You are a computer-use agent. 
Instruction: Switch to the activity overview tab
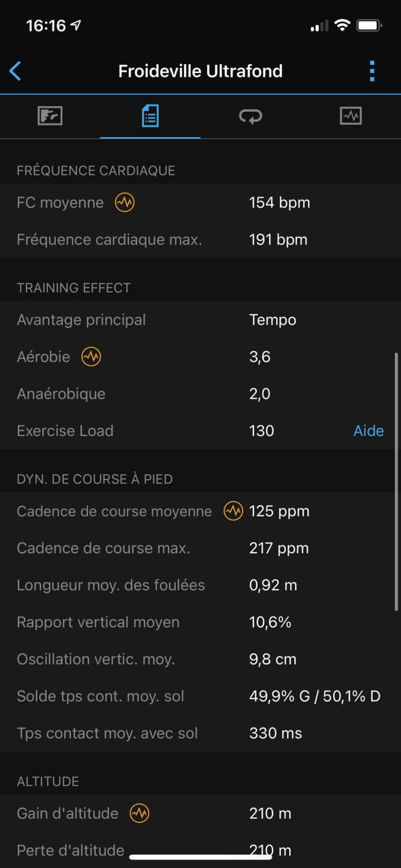coord(50,116)
